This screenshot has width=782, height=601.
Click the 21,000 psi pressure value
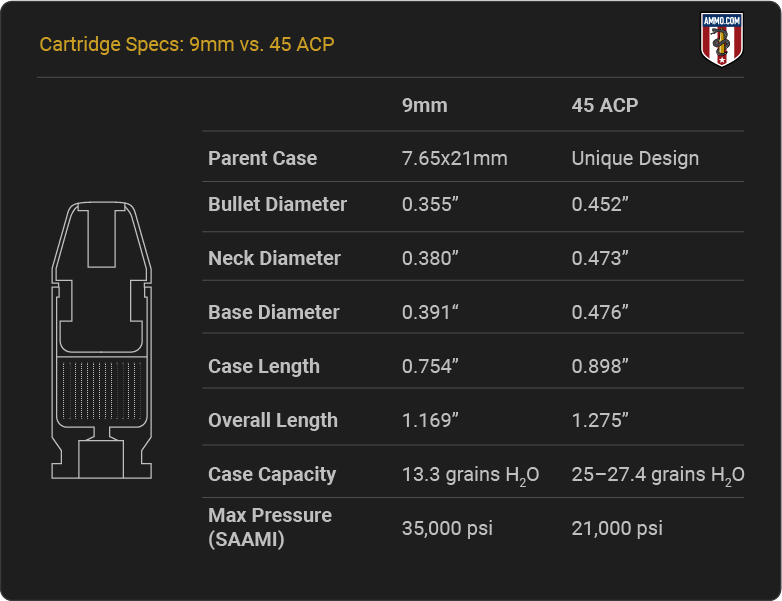(x=617, y=529)
